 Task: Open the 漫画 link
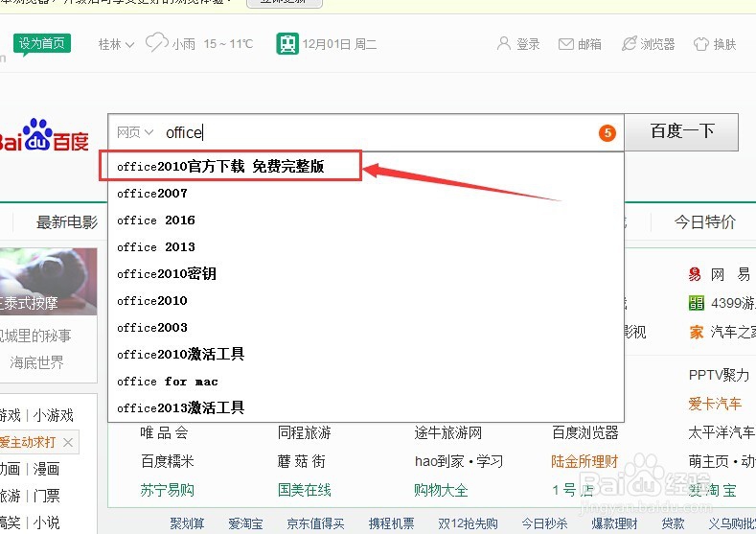pyautogui.click(x=46, y=469)
